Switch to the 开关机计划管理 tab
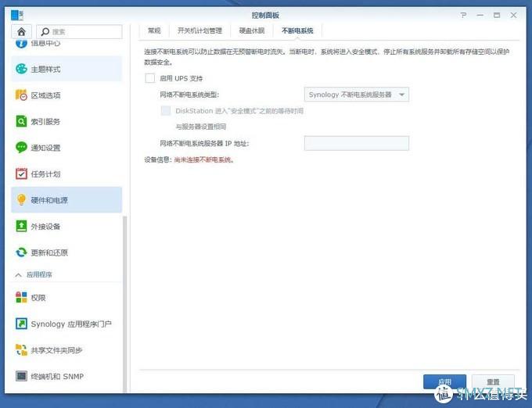This screenshot has width=532, height=408. pos(199,30)
